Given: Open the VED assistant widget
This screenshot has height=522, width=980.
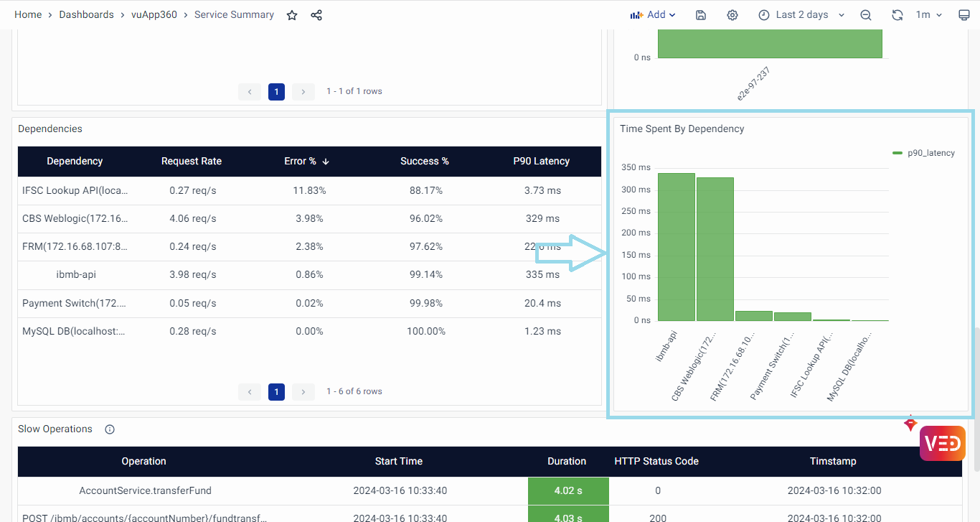Looking at the screenshot, I should coord(942,443).
